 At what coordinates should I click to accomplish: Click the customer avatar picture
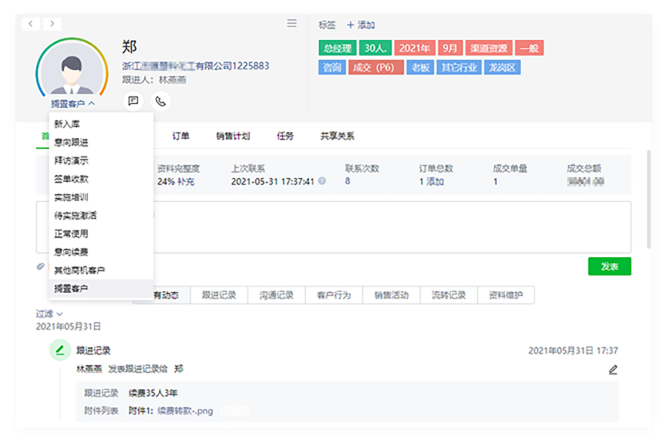[x=71, y=71]
